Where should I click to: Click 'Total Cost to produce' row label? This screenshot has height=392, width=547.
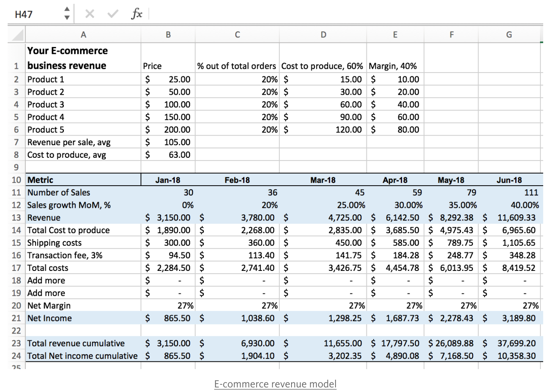83,230
